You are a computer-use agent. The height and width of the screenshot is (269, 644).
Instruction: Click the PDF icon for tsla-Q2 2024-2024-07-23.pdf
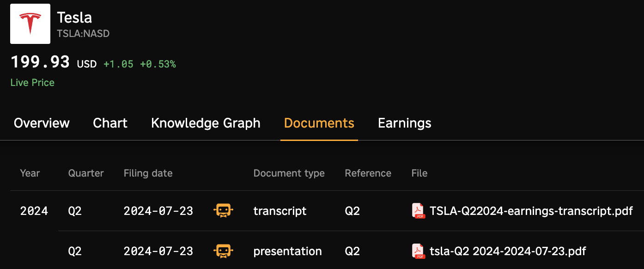point(419,251)
